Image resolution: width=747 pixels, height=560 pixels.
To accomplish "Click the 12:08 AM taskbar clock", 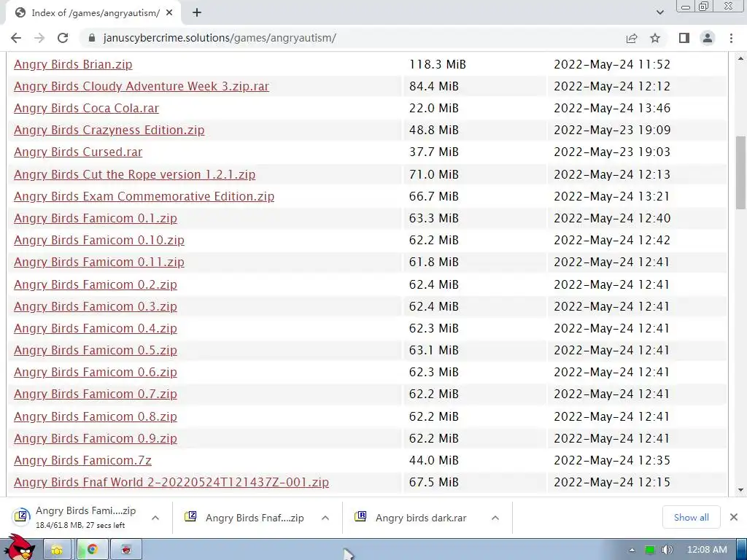I will click(707, 550).
